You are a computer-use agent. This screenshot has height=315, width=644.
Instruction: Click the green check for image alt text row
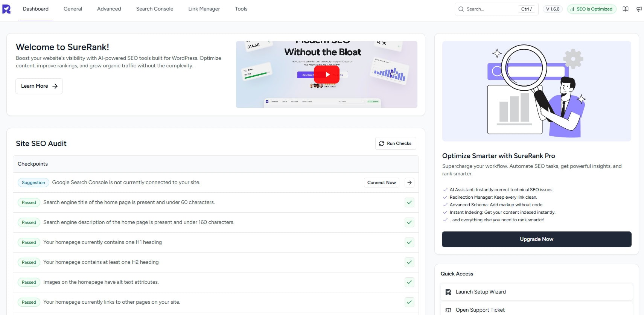410,282
